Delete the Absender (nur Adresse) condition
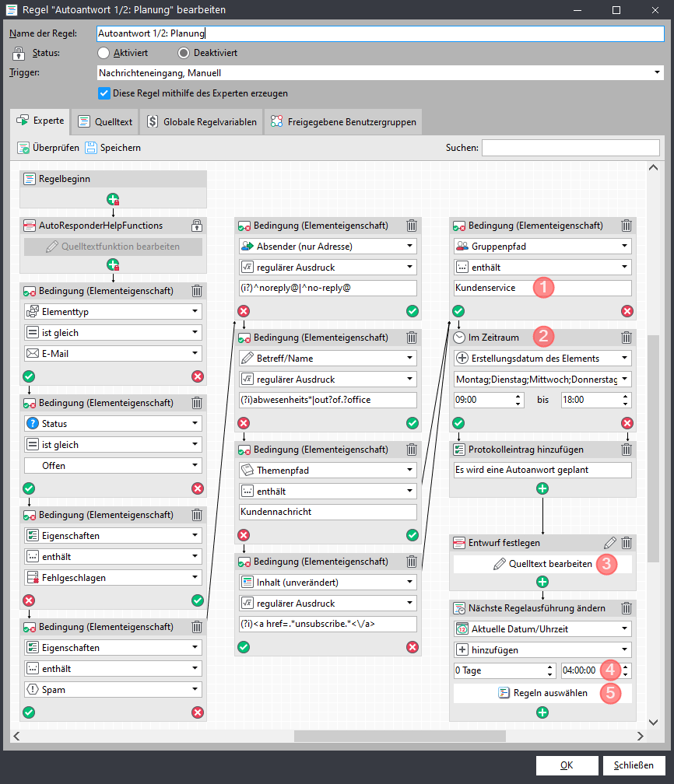 click(412, 226)
